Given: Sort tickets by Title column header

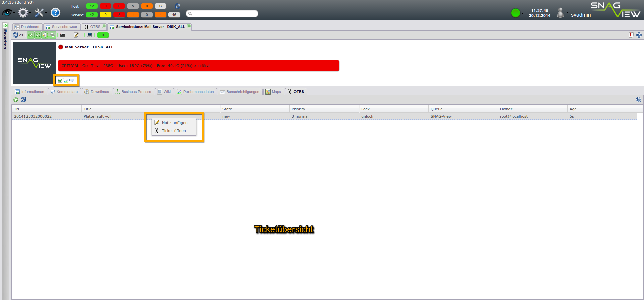Looking at the screenshot, I should (150, 109).
